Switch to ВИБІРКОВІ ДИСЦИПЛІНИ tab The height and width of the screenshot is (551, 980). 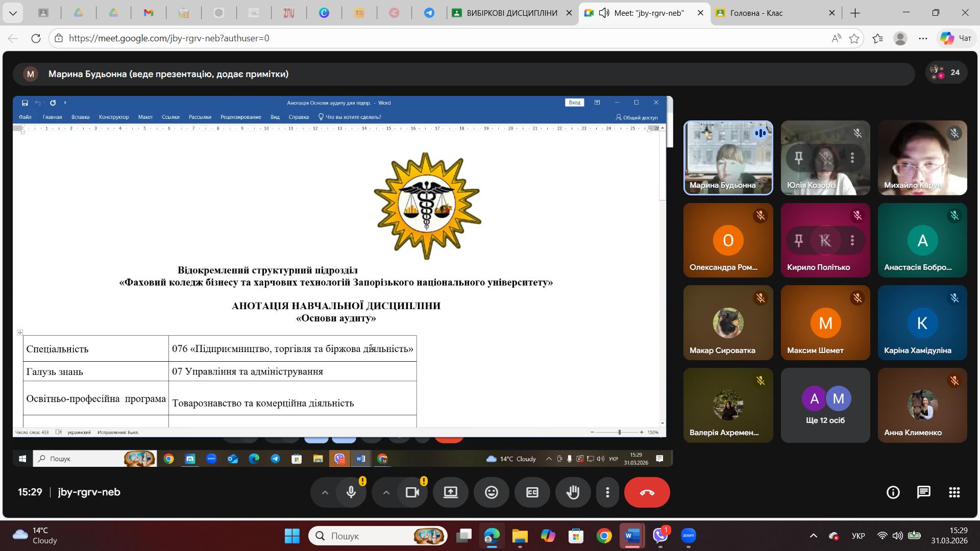point(510,13)
